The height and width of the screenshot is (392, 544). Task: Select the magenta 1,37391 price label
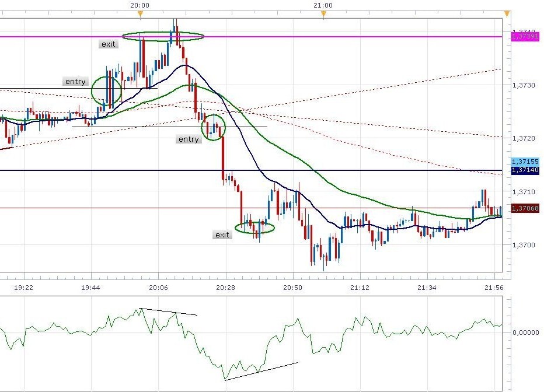click(x=525, y=36)
